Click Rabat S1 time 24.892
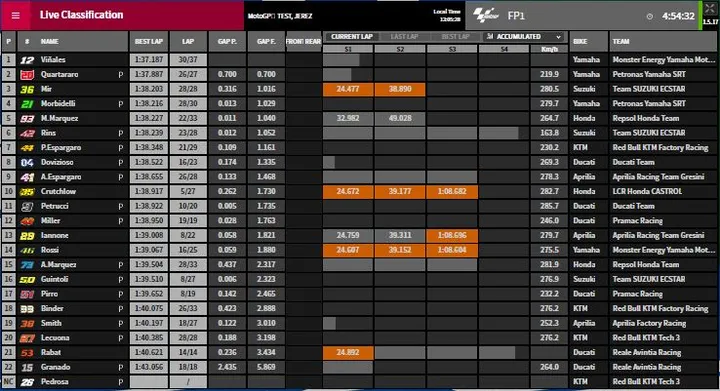 tap(348, 352)
